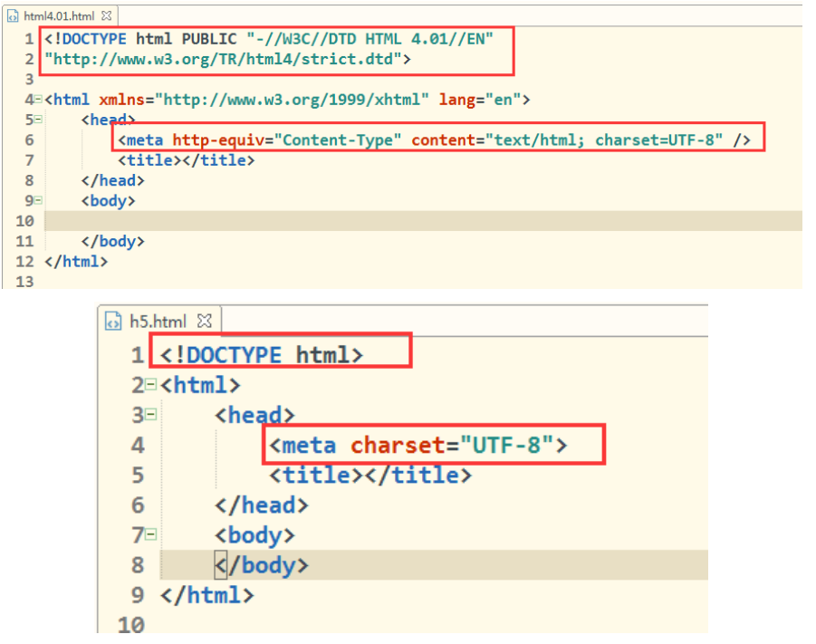
Task: Click line number 13 in html4.01.html gutter
Action: tap(24, 282)
